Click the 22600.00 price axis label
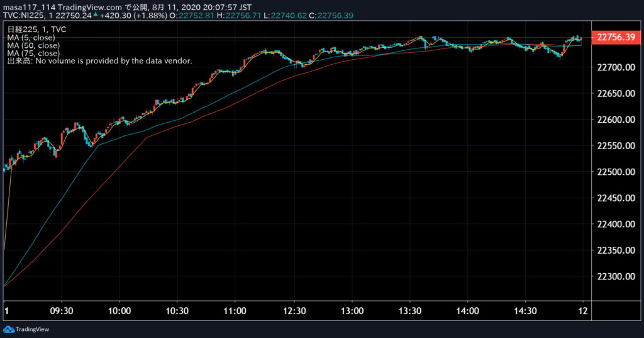The width and height of the screenshot is (644, 338). (x=616, y=120)
